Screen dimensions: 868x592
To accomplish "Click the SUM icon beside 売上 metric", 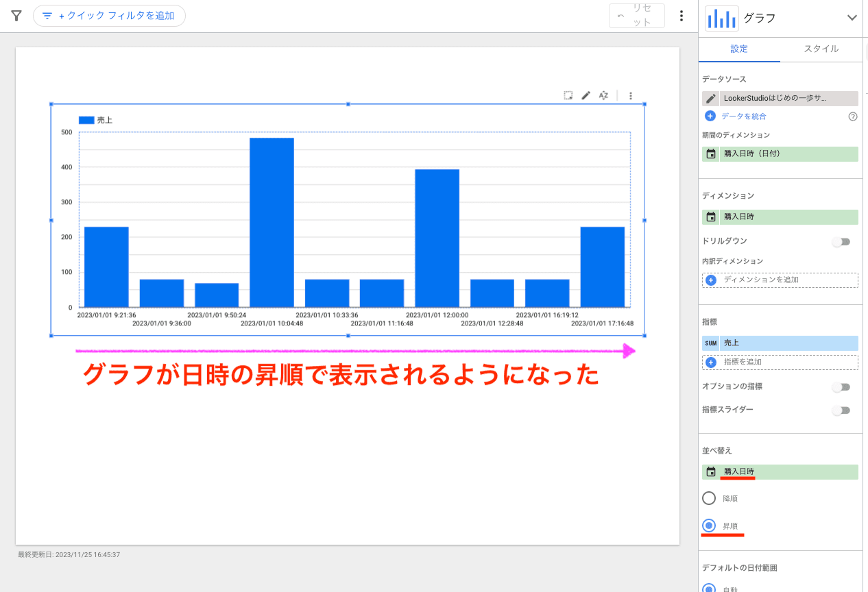I will (711, 343).
